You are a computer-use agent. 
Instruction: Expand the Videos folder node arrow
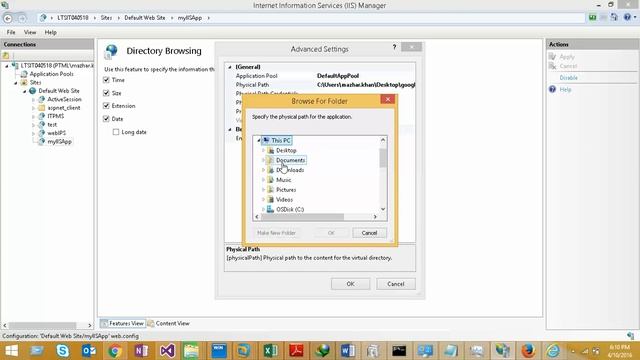click(x=264, y=200)
